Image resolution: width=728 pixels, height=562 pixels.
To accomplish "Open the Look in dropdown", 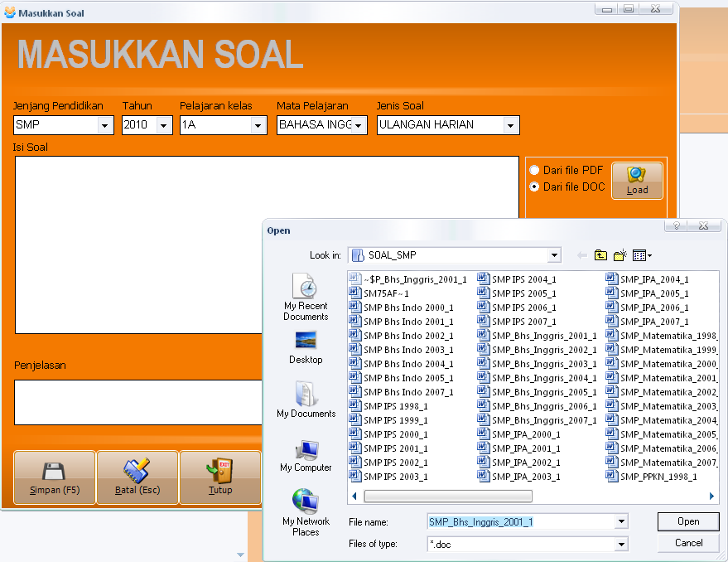I will tap(554, 254).
